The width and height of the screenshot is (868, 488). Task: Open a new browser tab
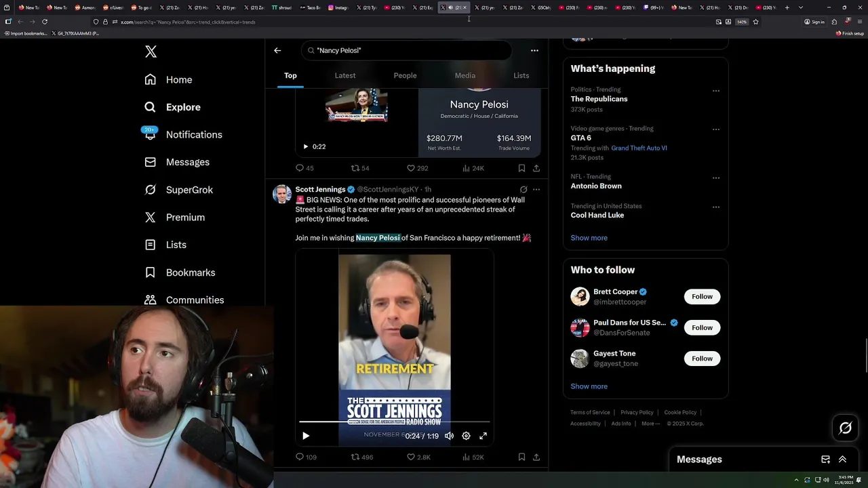pos(787,7)
